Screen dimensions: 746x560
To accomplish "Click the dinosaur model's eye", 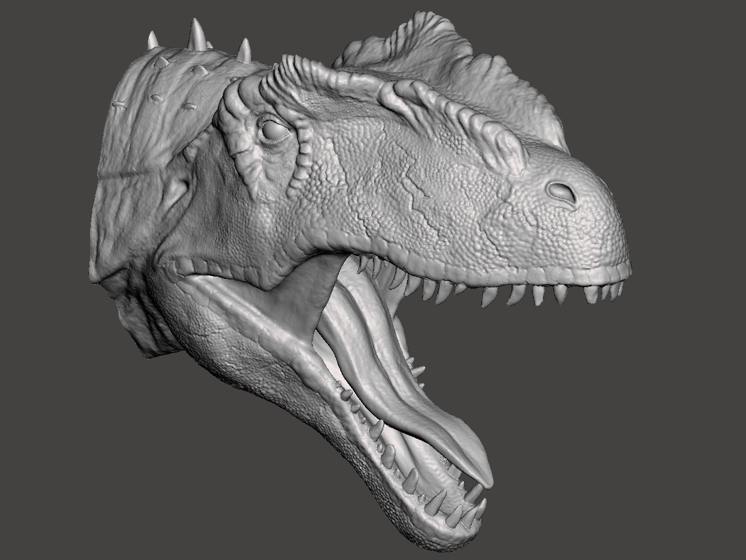I will 275,132.
